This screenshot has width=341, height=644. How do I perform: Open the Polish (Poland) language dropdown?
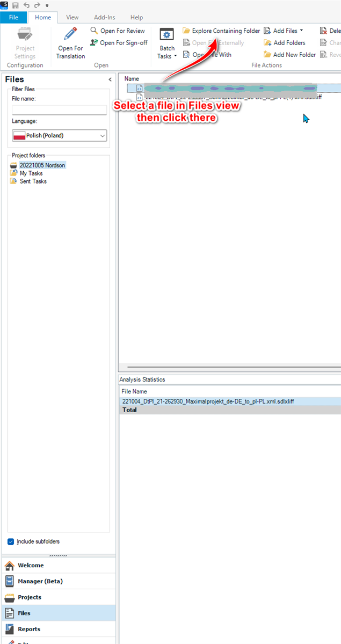pyautogui.click(x=60, y=136)
